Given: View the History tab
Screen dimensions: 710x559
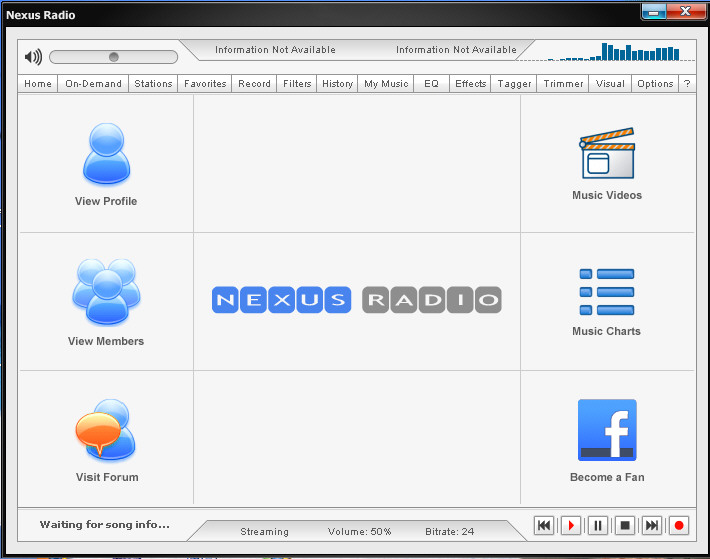Looking at the screenshot, I should pos(337,84).
